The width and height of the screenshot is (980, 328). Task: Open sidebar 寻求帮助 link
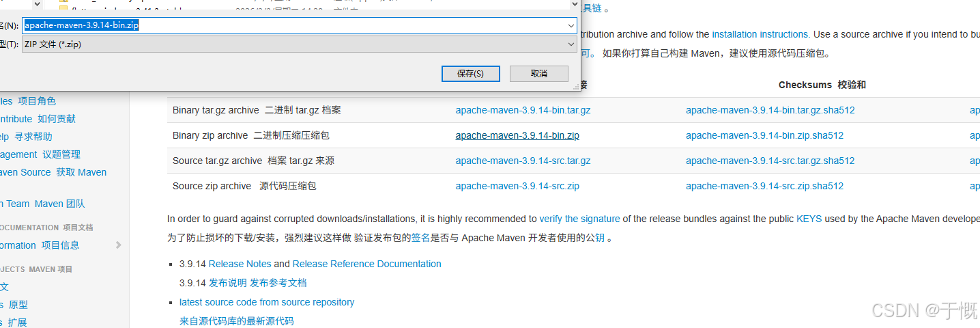[33, 137]
